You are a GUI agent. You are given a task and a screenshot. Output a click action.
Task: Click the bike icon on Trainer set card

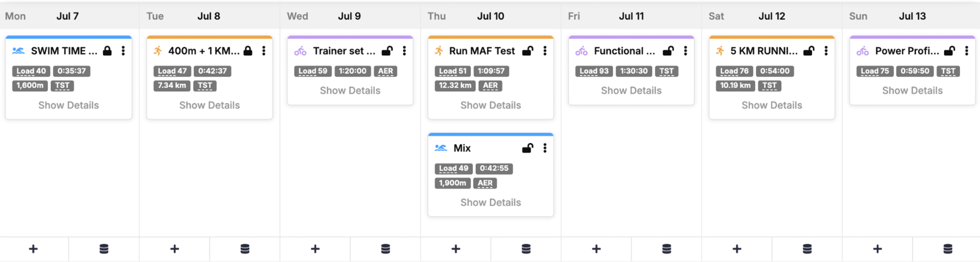click(300, 51)
